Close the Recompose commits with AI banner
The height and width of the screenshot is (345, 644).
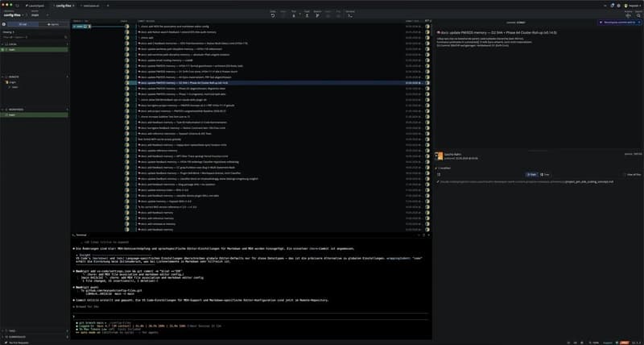[638, 23]
